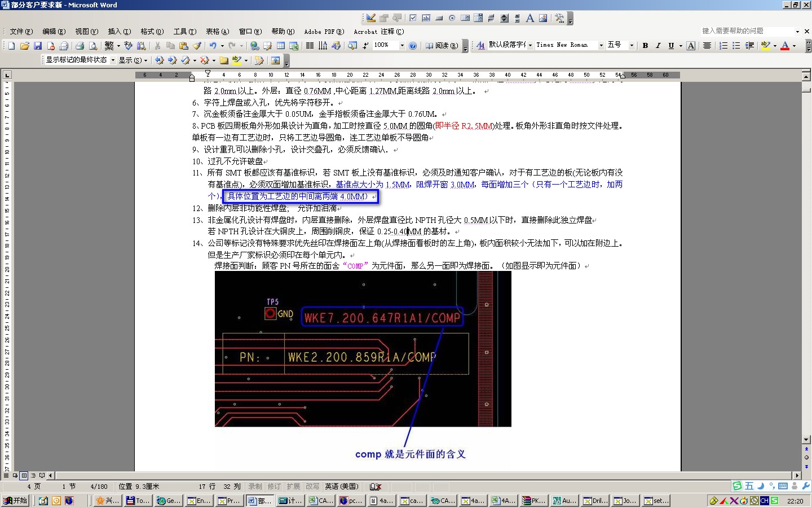This screenshot has width=812, height=508.
Task: Open the 文件(F) menu
Action: coord(21,32)
